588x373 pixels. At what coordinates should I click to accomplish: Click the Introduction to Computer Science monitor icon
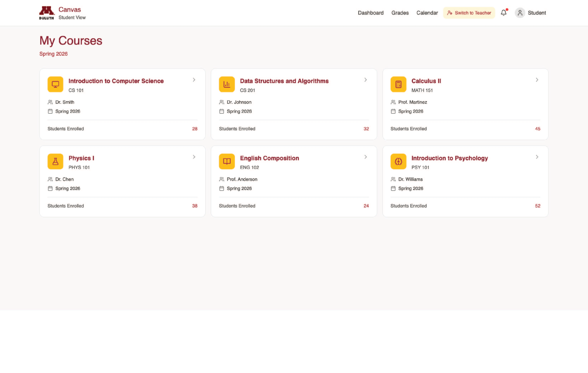[x=55, y=85]
